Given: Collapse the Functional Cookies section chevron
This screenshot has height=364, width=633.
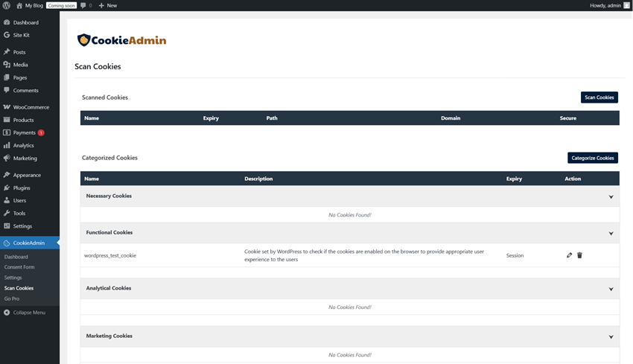Looking at the screenshot, I should point(611,234).
